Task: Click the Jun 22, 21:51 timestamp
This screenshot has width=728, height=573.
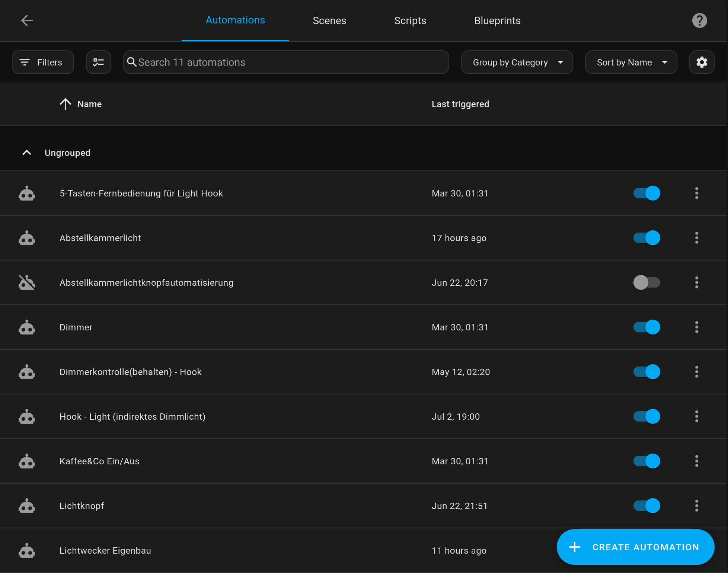Action: click(x=460, y=506)
